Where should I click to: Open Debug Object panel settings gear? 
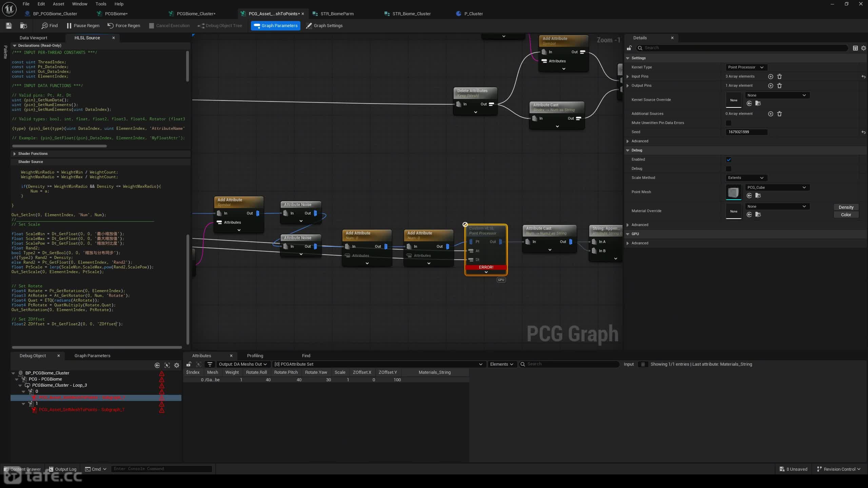177,365
